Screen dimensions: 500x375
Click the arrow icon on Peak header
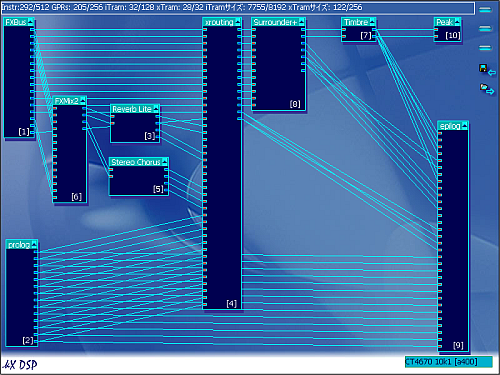click(457, 22)
